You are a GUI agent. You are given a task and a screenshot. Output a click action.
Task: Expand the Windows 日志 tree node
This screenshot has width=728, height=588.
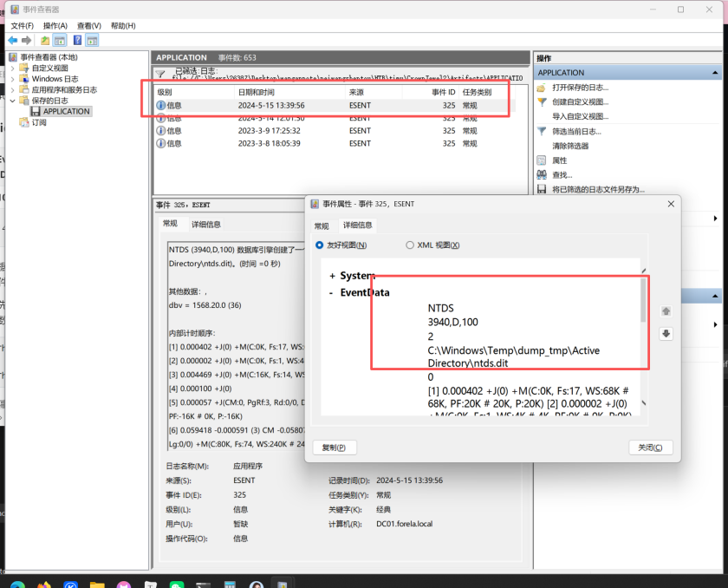click(12, 79)
